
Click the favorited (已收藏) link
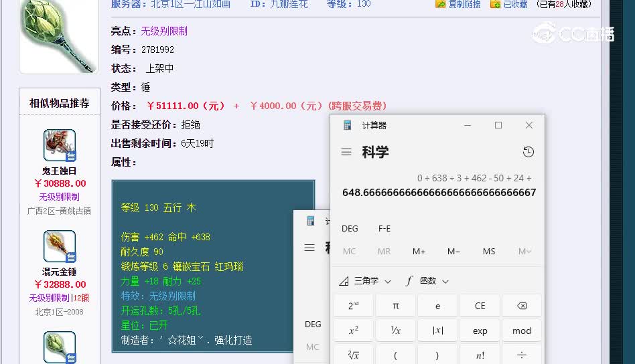509,4
